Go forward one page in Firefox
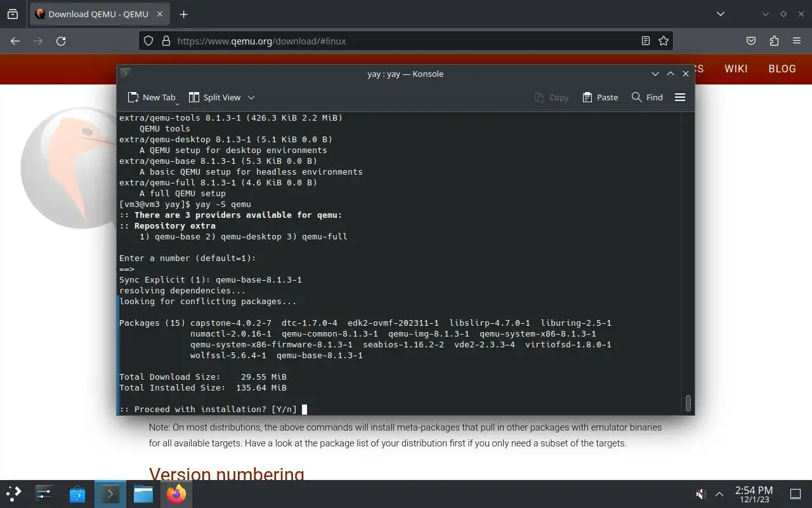 [38, 41]
